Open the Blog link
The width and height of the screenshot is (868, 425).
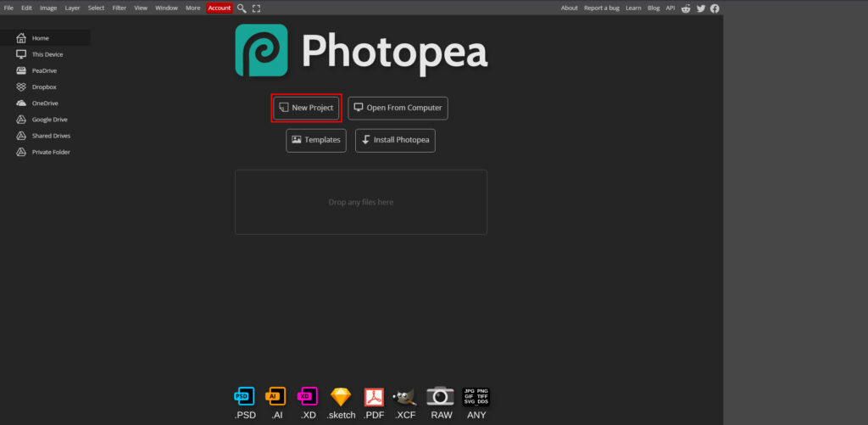654,8
